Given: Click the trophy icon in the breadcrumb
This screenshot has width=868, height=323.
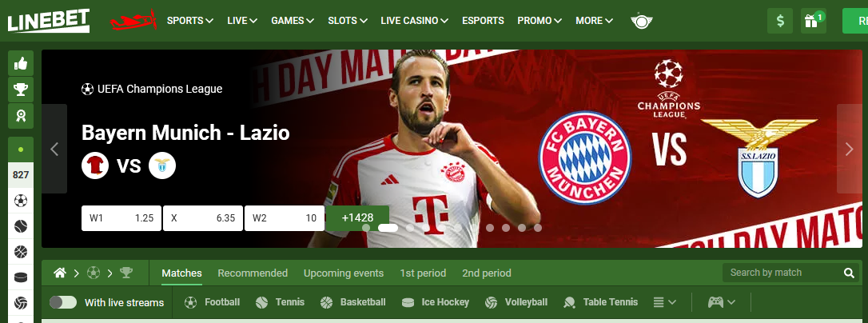Looking at the screenshot, I should click(126, 273).
